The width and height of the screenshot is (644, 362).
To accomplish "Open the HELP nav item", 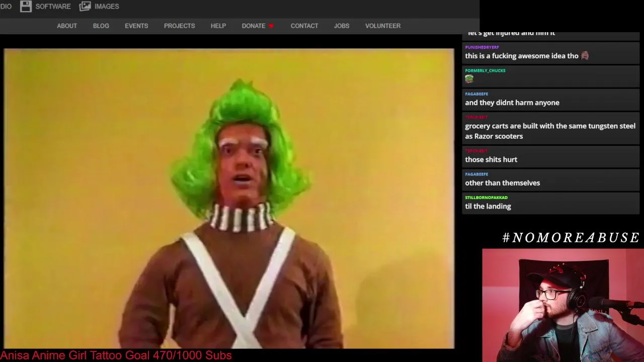I will [x=218, y=26].
